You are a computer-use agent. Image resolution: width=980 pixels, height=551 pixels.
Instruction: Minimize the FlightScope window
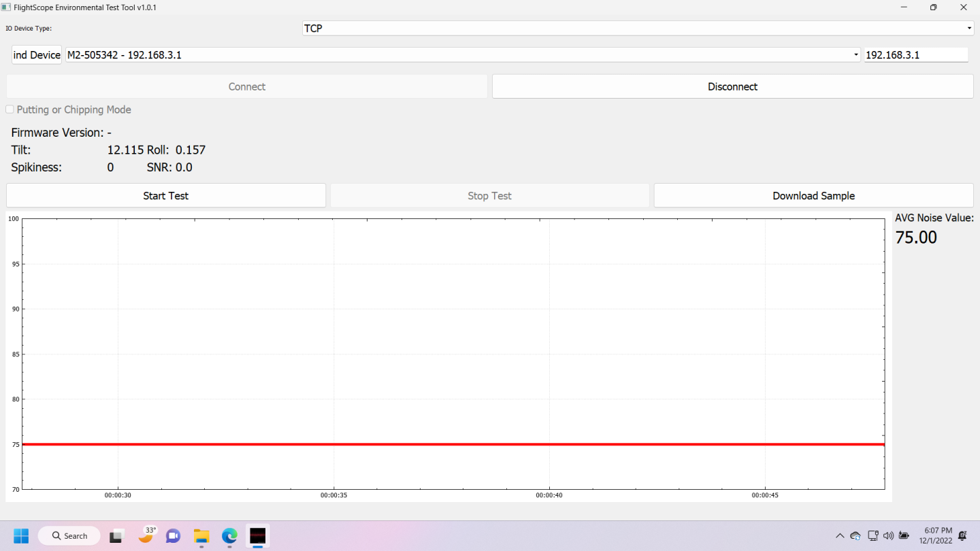pyautogui.click(x=904, y=7)
